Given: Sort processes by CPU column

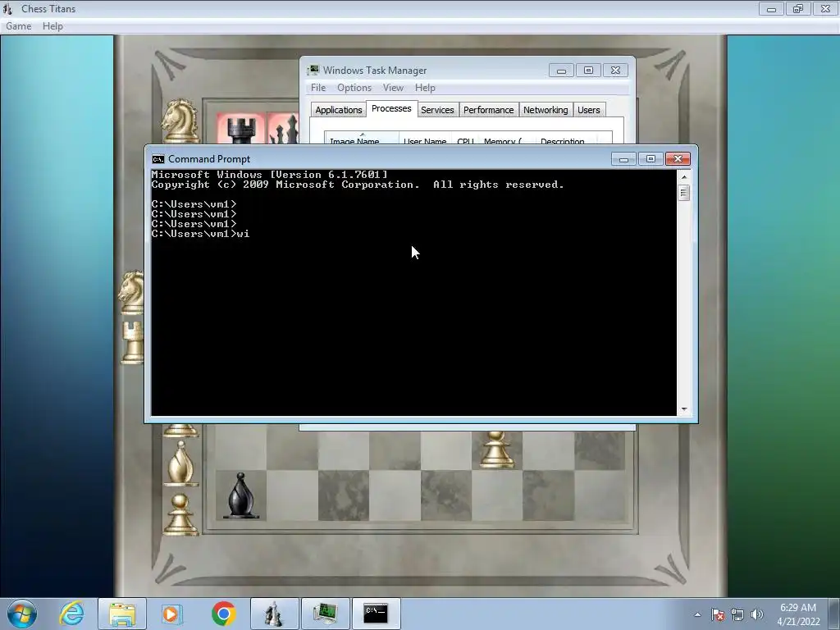Looking at the screenshot, I should coord(465,138).
